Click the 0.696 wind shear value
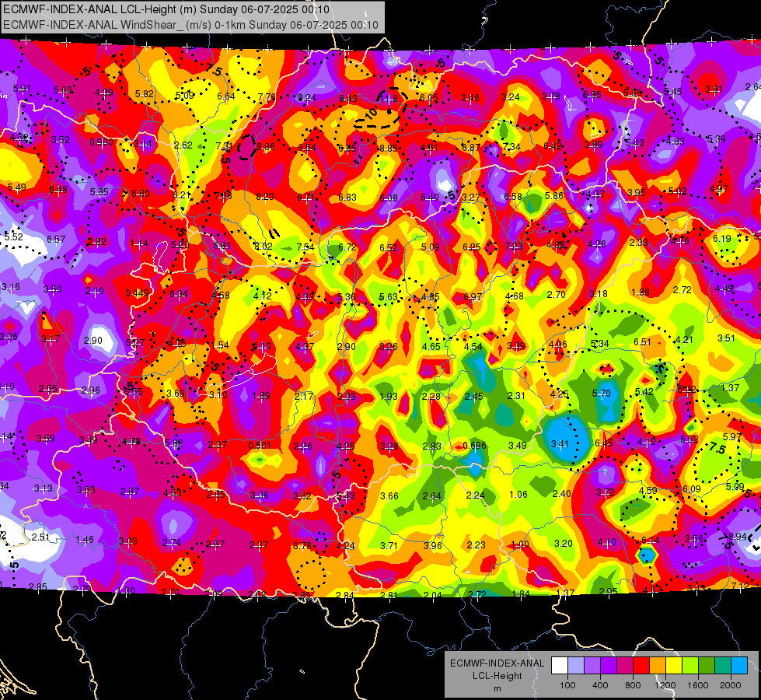This screenshot has width=761, height=700. 474,446
